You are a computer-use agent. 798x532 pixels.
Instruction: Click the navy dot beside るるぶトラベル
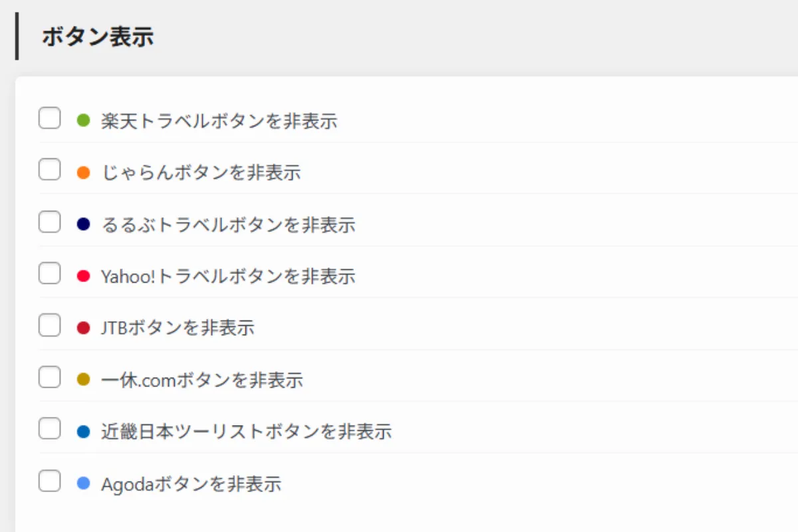[84, 222]
